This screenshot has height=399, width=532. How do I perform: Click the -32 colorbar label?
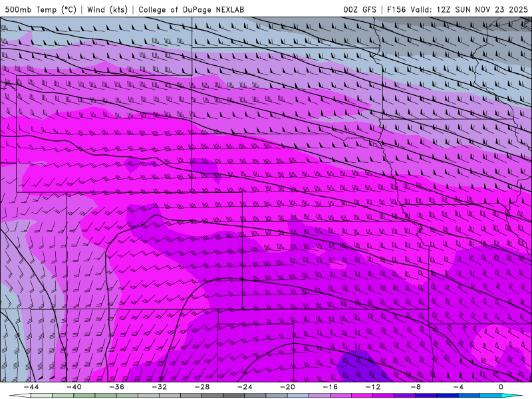160,387
